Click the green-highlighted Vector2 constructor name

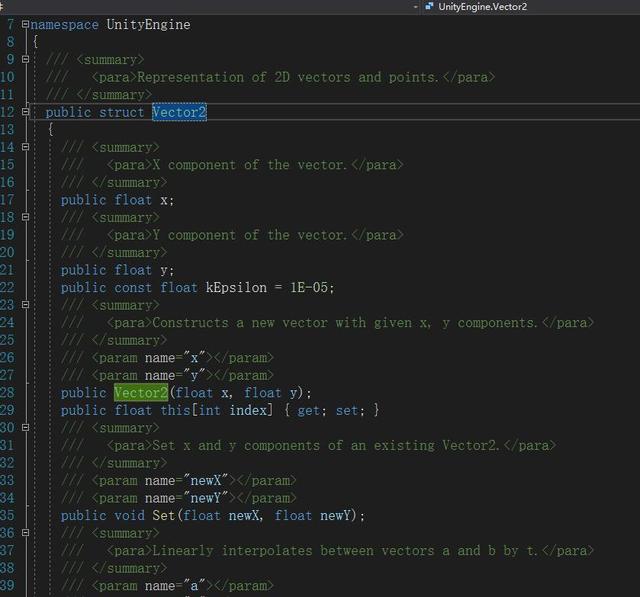(141, 393)
